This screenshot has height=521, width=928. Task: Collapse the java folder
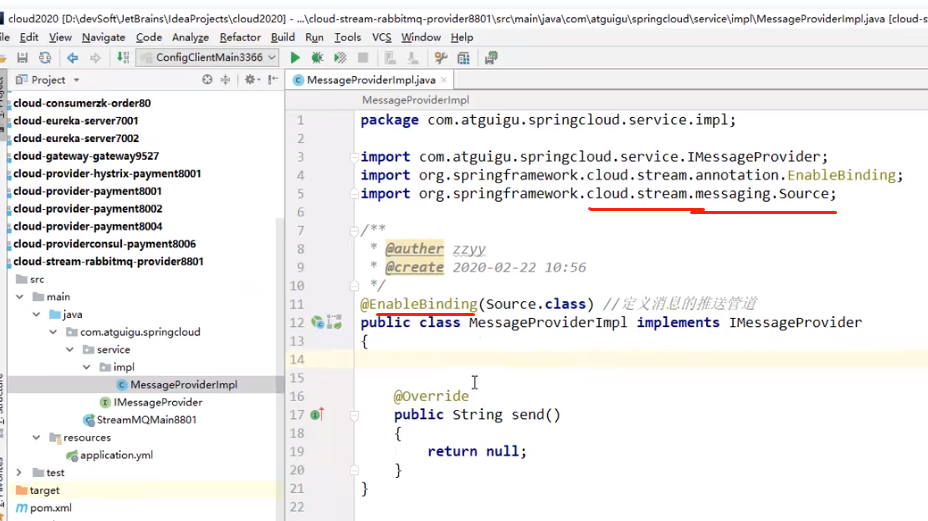pyautogui.click(x=37, y=314)
